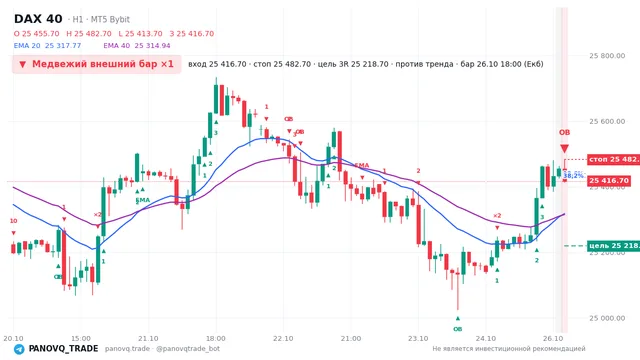Click the 'H1 · MT5 Bybit' timeframe label
This screenshot has width=640, height=360.
click(101, 20)
